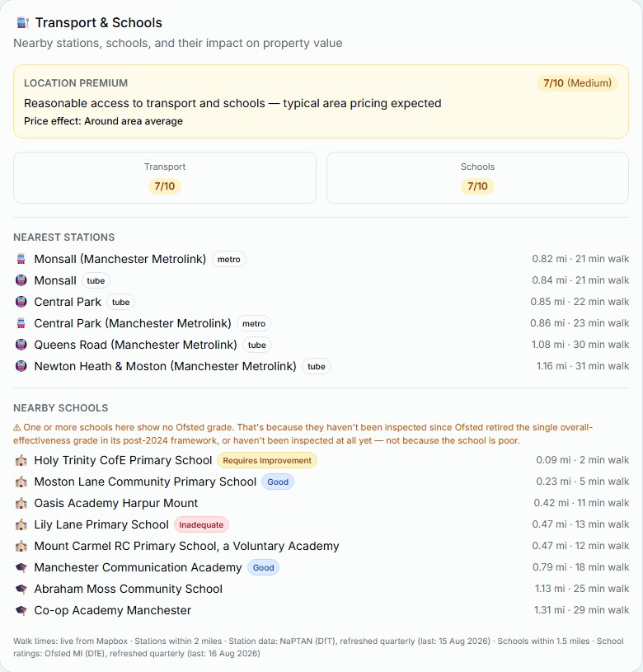643x672 pixels.
Task: Click the 0.82 mi · 21 min walk distance
Action: pyautogui.click(x=580, y=259)
